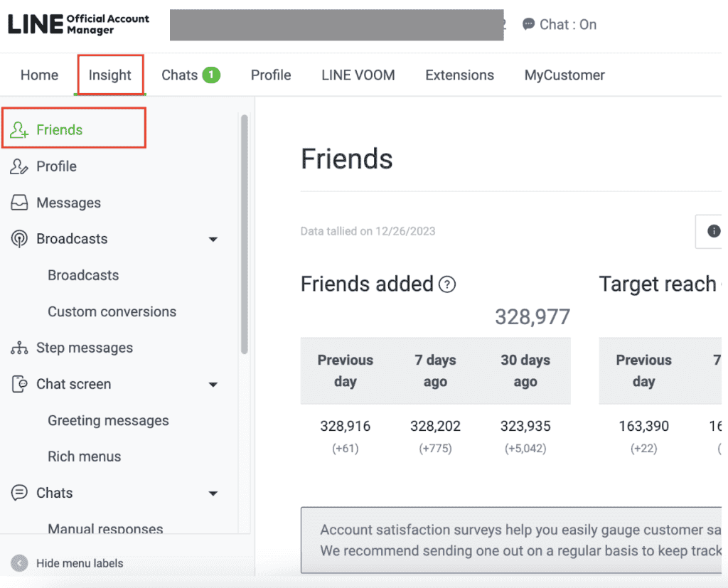Open the MyCustomer tab
The width and height of the screenshot is (728, 588).
564,75
